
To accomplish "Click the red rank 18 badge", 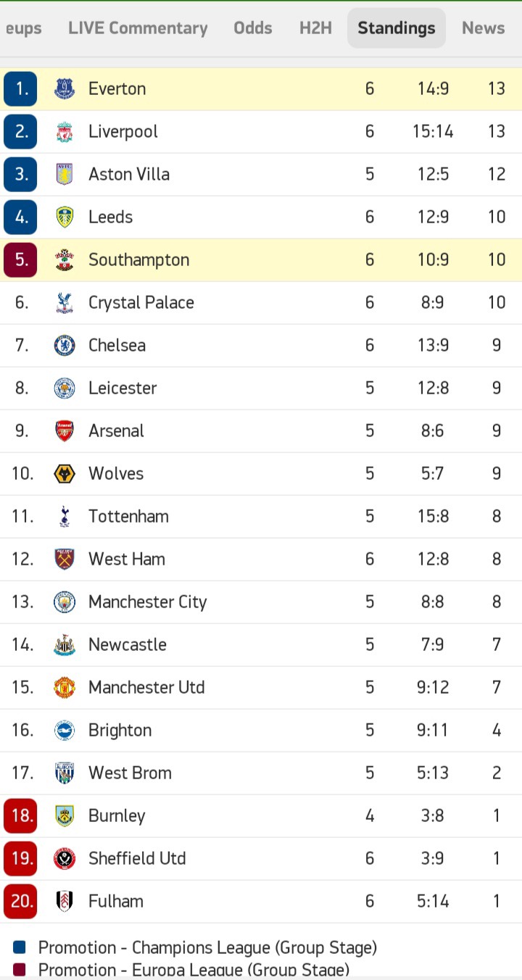I will (20, 816).
